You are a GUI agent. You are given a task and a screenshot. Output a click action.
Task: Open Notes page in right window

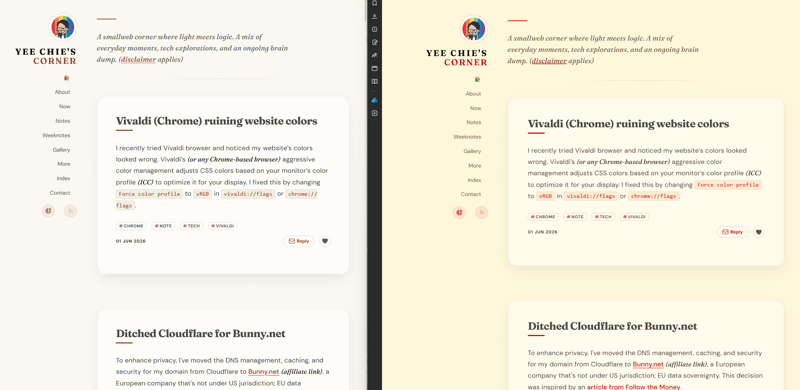474,123
